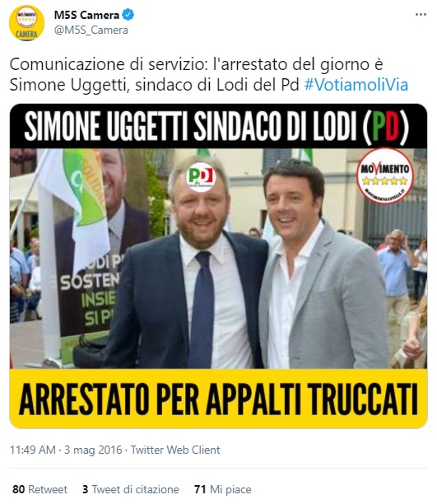View the 71 Mi piace list
The width and height of the screenshot is (437, 504).
click(x=223, y=489)
